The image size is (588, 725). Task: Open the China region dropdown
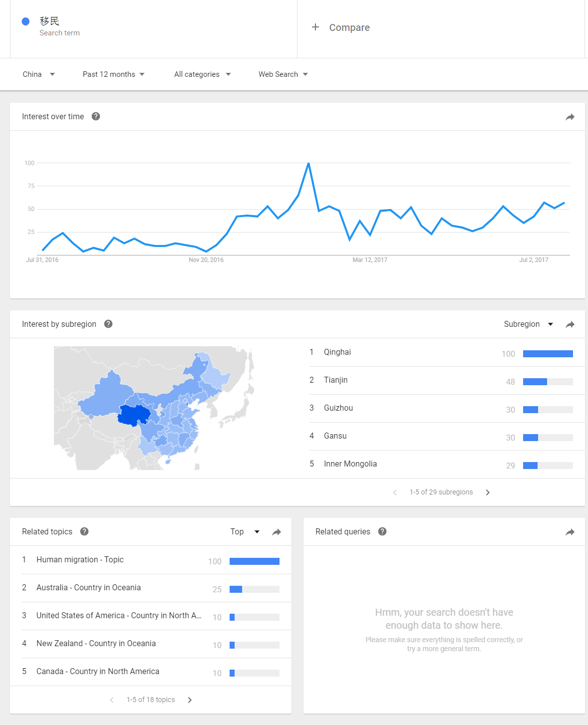click(39, 74)
